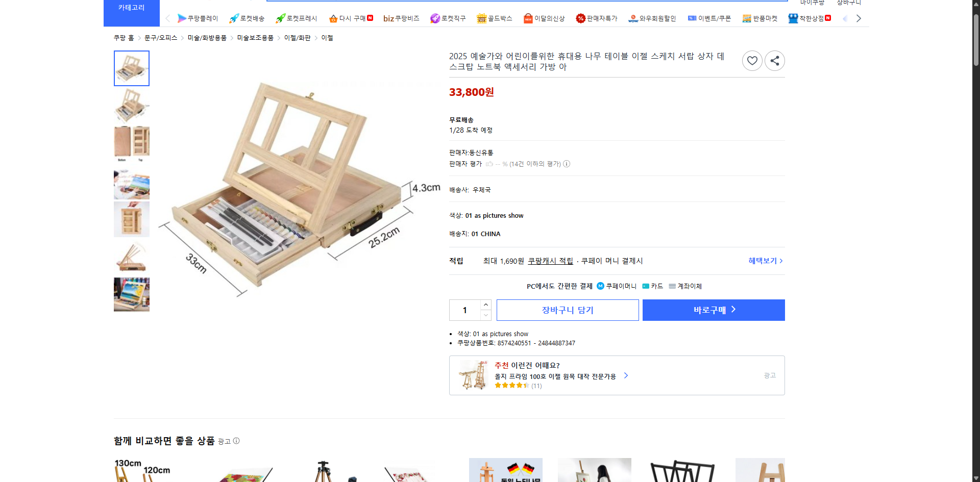Select the 로켓배송 service icon
The height and width of the screenshot is (482, 980).
pos(247,18)
